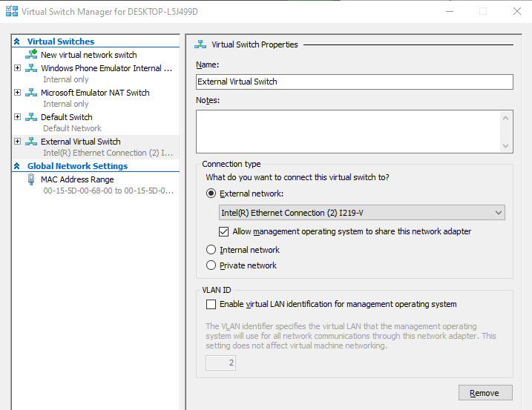Image resolution: width=532 pixels, height=410 pixels.
Task: Collapse the Virtual Switches section
Action: pyautogui.click(x=17, y=42)
